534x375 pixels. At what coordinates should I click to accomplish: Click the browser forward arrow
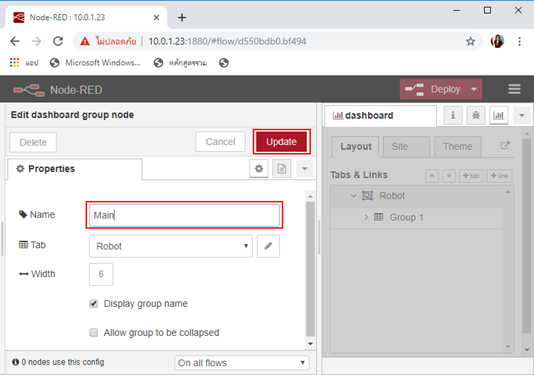(36, 42)
